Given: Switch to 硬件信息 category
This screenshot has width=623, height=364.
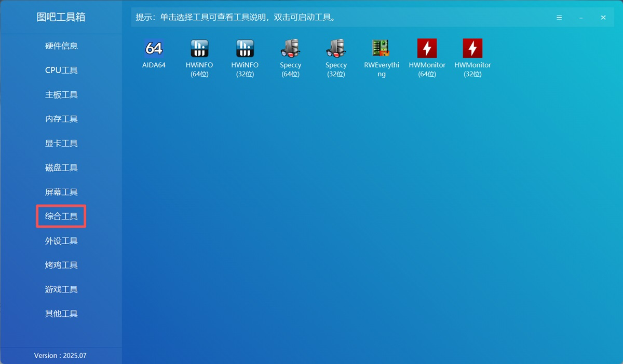Looking at the screenshot, I should (61, 46).
